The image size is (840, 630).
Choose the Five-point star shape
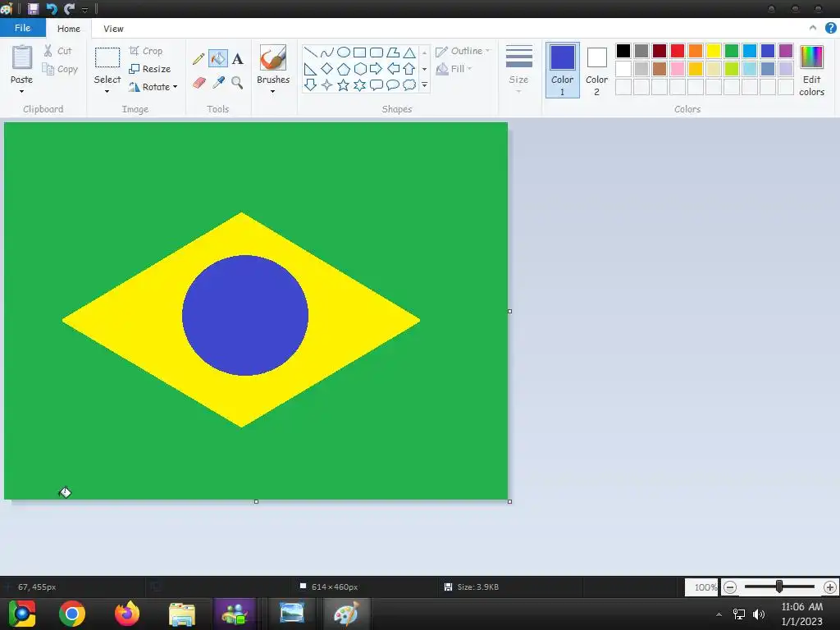(x=344, y=84)
